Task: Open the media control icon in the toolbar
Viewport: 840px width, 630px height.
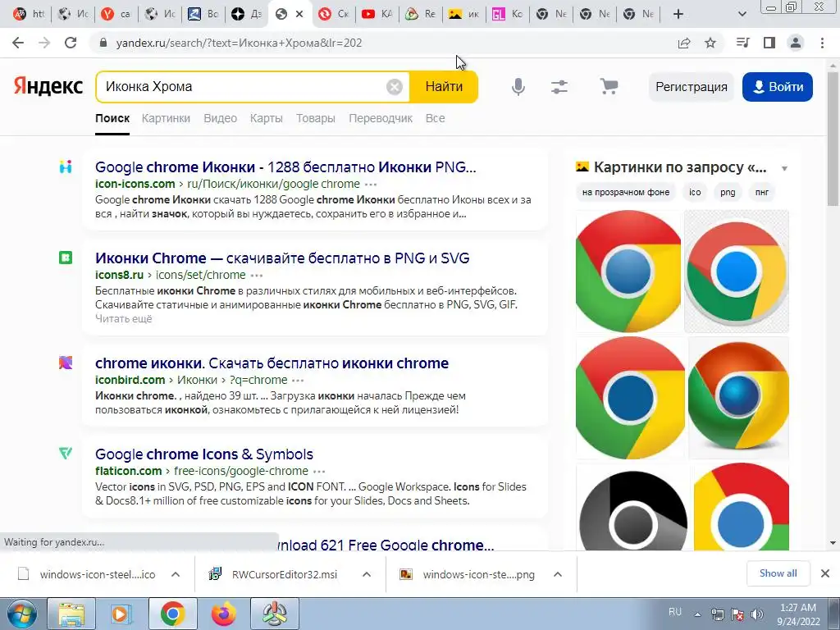Action: (742, 43)
